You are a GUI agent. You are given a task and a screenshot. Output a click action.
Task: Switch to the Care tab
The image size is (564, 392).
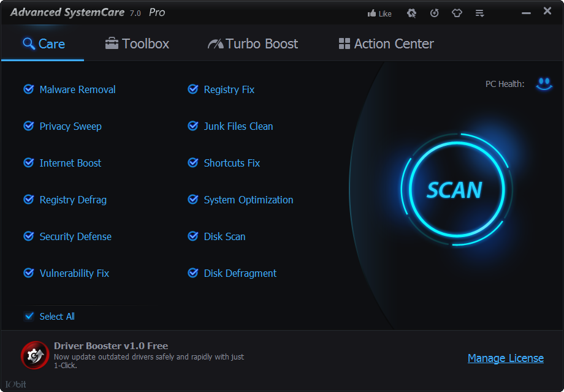pos(44,44)
